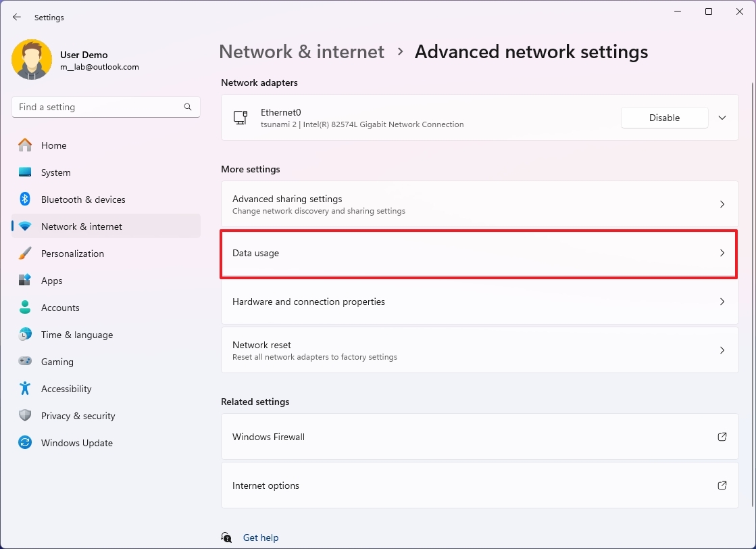The width and height of the screenshot is (756, 549).
Task: Open Advanced sharing settings chevron
Action: tap(722, 204)
